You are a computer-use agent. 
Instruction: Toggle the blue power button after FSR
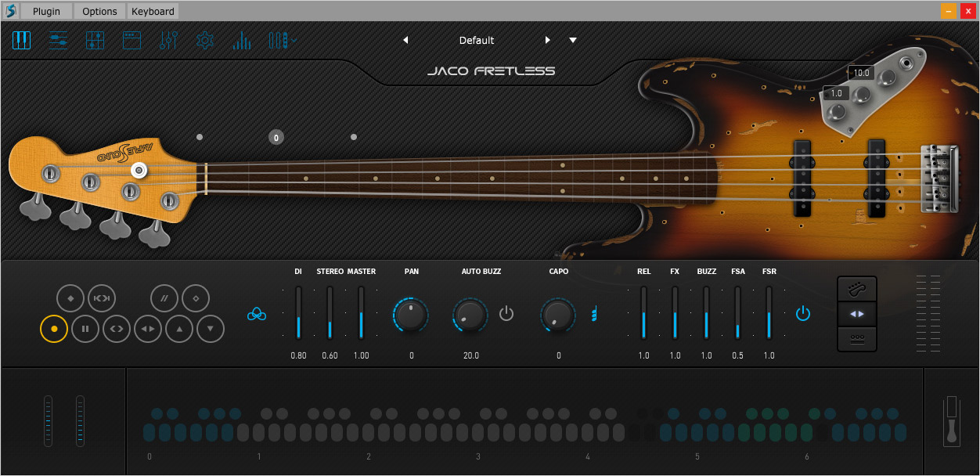point(803,314)
